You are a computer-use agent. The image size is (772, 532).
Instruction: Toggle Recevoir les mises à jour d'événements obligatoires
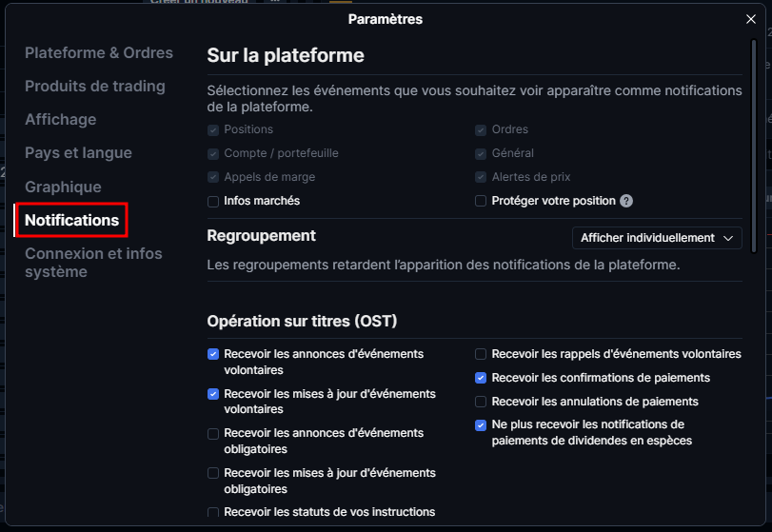[x=213, y=473]
